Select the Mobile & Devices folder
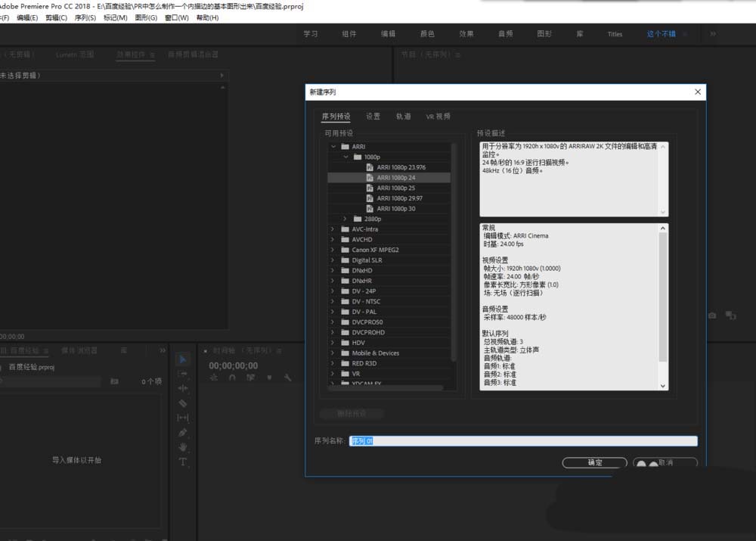Viewport: 756px width, 541px height. pos(389,353)
